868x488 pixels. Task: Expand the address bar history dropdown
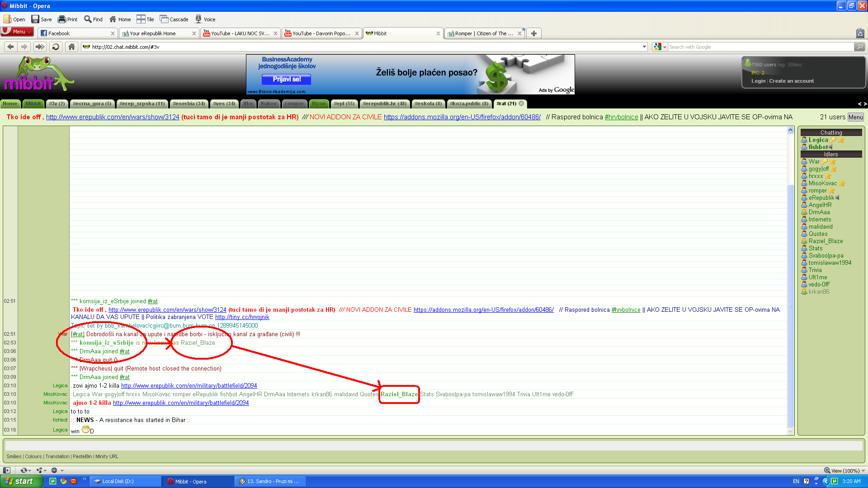pos(644,47)
